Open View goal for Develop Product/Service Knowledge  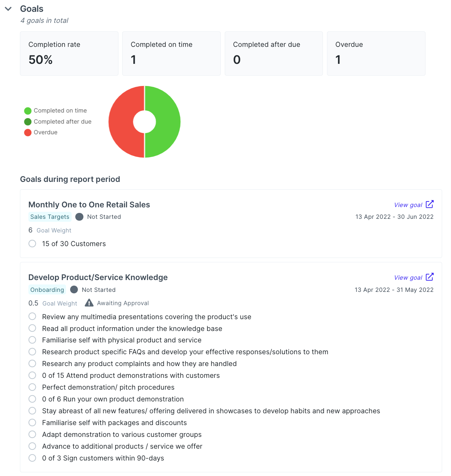[x=408, y=277]
